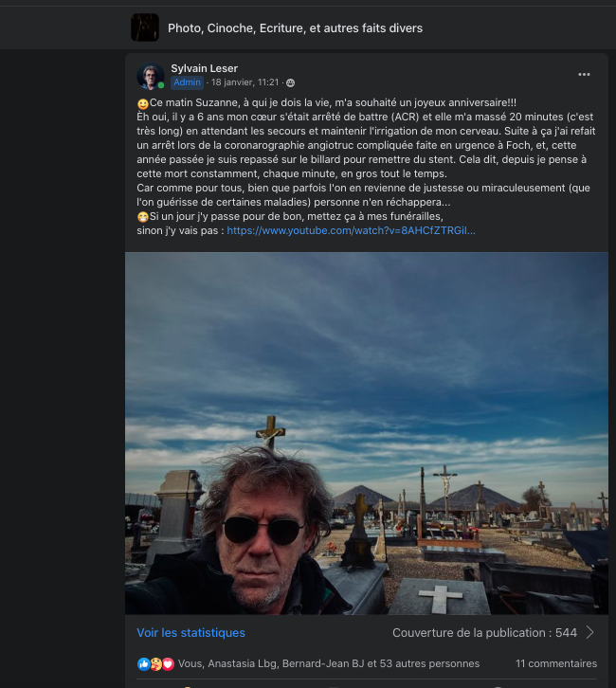The width and height of the screenshot is (616, 688).
Task: Open the group title Photo, Cinoche, Ecriture
Action: click(x=295, y=27)
